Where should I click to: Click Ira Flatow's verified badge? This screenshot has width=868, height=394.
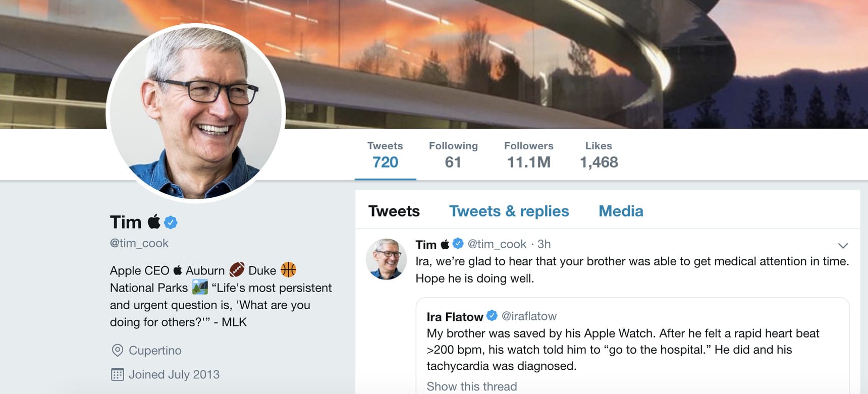tap(492, 316)
